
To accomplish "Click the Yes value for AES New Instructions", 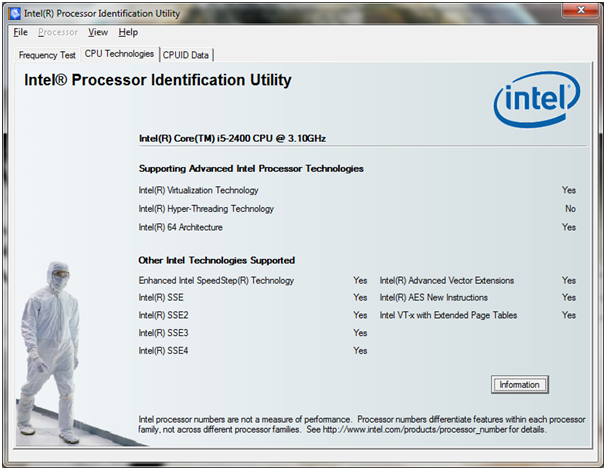I will pos(569,298).
